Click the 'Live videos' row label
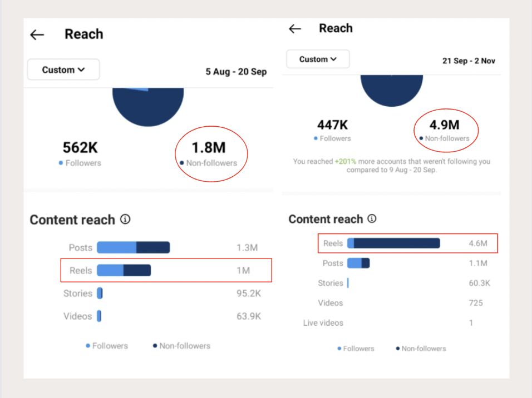Screen dimensions: 532x398 323,323
